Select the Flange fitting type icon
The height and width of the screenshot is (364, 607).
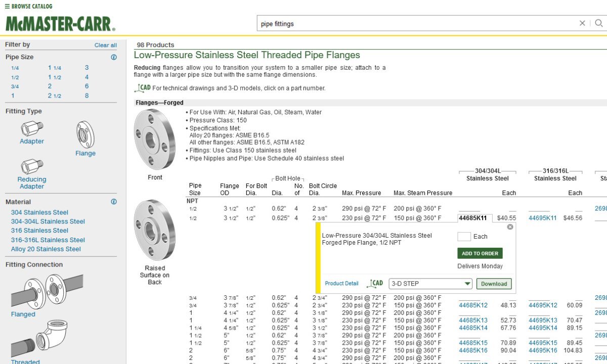click(x=85, y=134)
